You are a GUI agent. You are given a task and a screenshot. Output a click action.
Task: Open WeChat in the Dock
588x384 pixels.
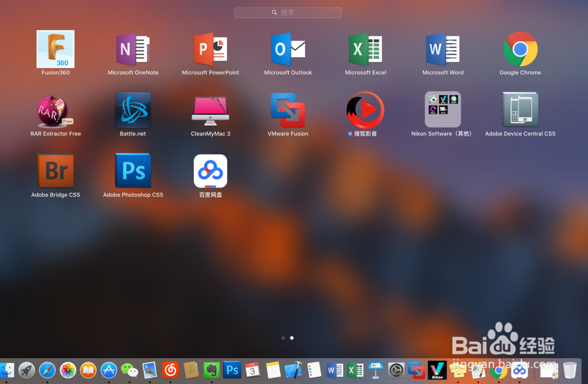coord(129,370)
